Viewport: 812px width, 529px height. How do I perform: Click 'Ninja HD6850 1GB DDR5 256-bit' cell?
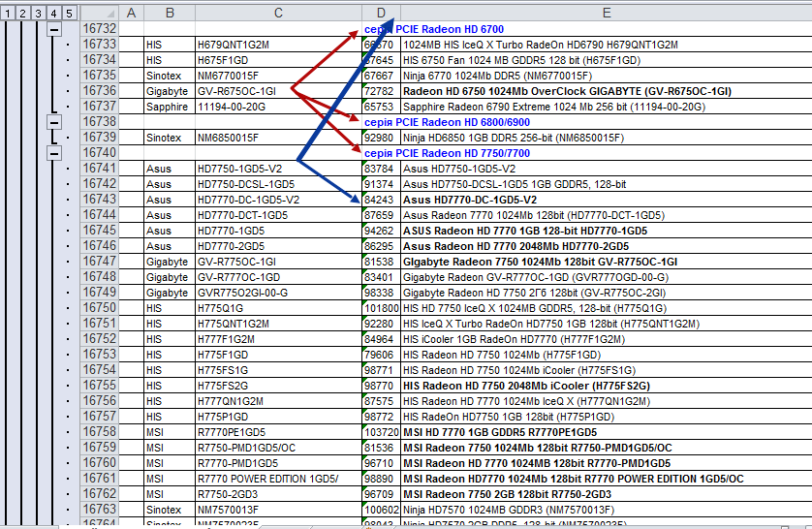607,138
